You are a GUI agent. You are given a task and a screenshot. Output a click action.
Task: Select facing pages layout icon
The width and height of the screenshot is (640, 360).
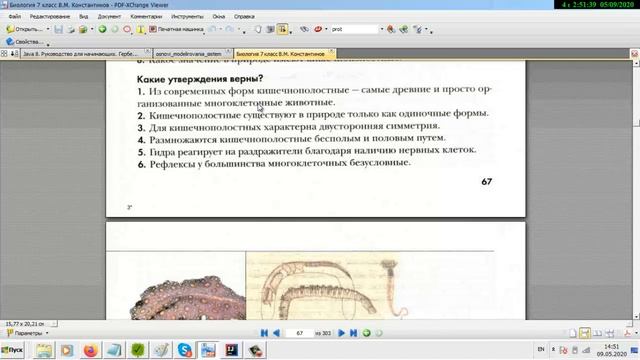click(597, 333)
